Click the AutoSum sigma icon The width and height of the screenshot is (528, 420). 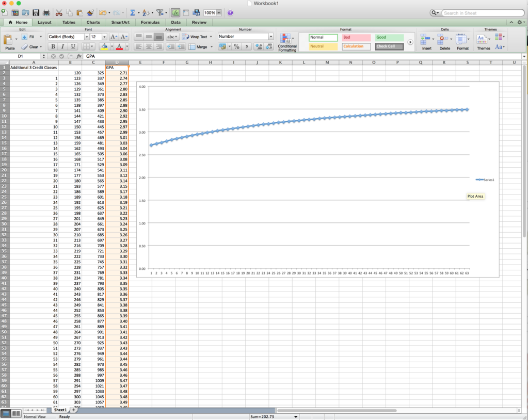[x=133, y=13]
